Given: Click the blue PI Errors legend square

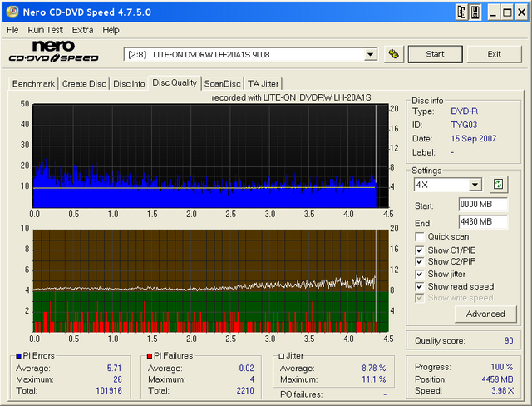Looking at the screenshot, I should coord(18,356).
